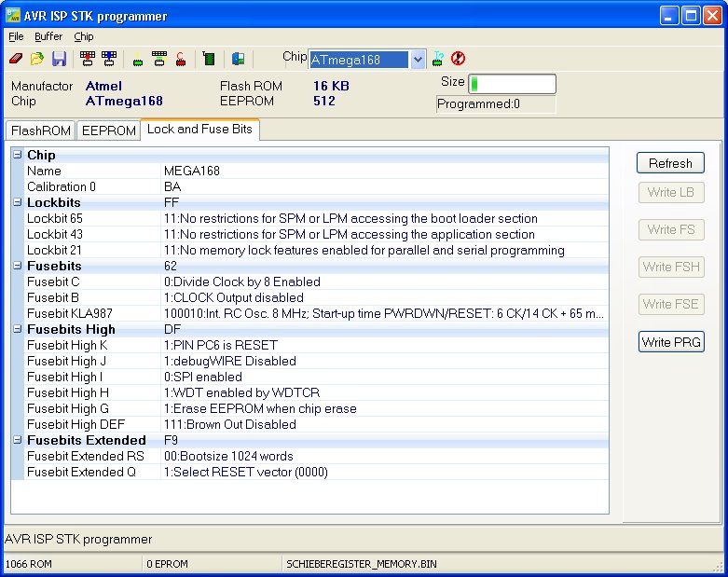The width and height of the screenshot is (728, 577).
Task: Collapse the Fusebits Extended group
Action: (18, 440)
